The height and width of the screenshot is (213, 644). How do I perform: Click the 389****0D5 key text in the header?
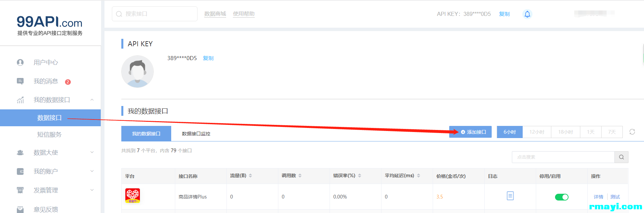click(x=477, y=14)
